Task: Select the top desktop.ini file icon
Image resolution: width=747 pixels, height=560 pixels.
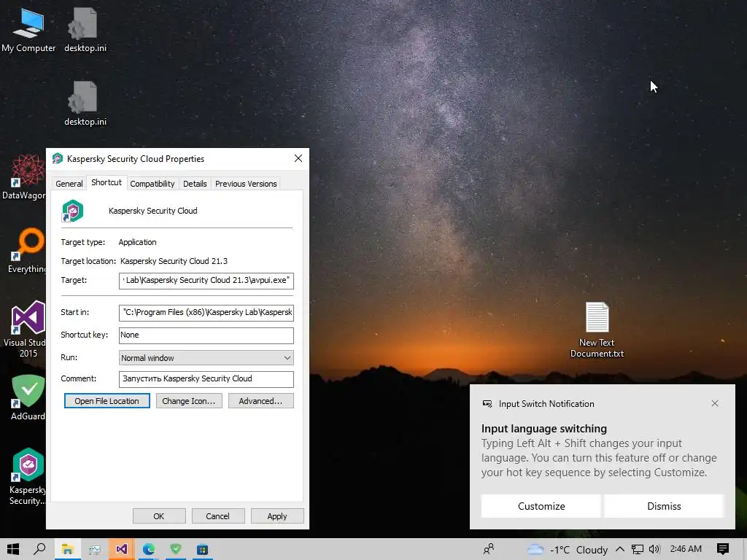Action: click(85, 29)
